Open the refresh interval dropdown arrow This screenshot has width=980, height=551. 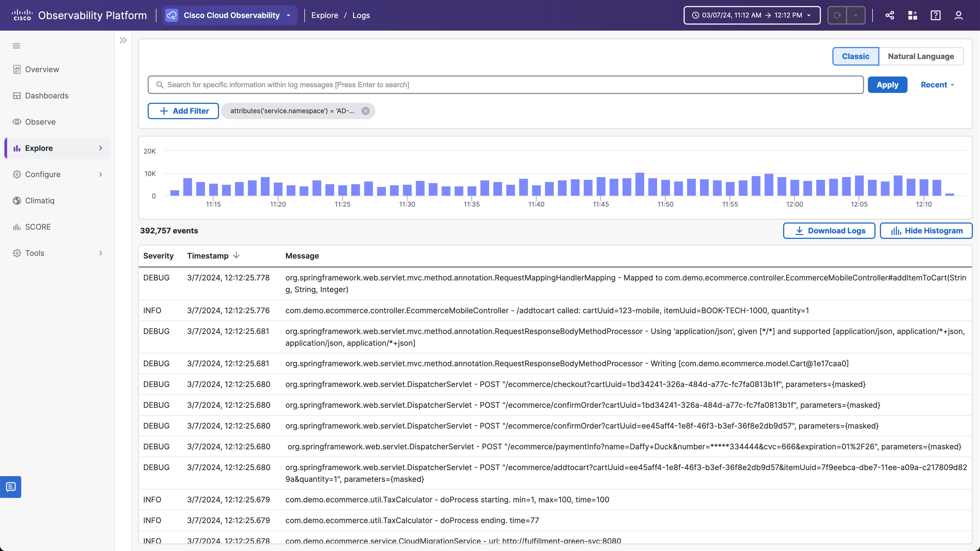856,15
